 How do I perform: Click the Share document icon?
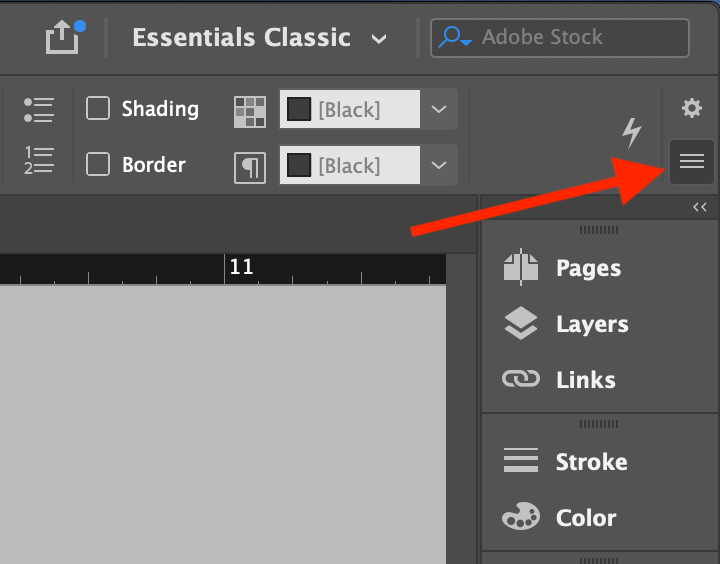pos(62,38)
